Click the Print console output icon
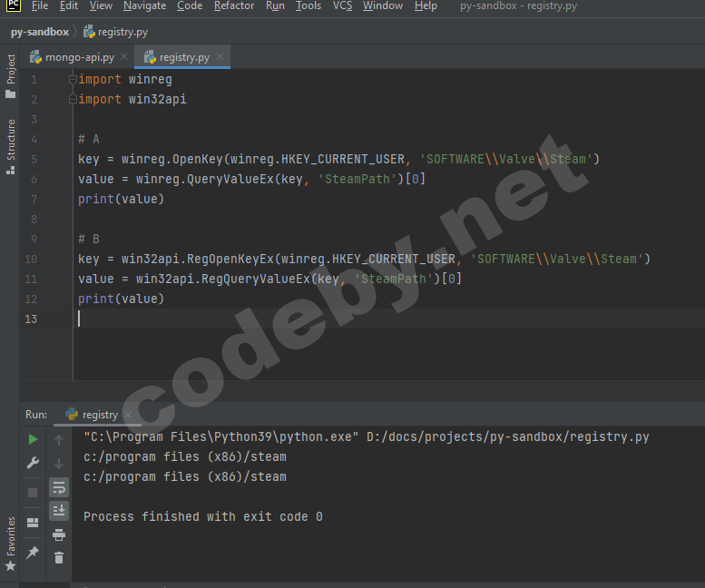This screenshot has width=705, height=588. pos(59,534)
